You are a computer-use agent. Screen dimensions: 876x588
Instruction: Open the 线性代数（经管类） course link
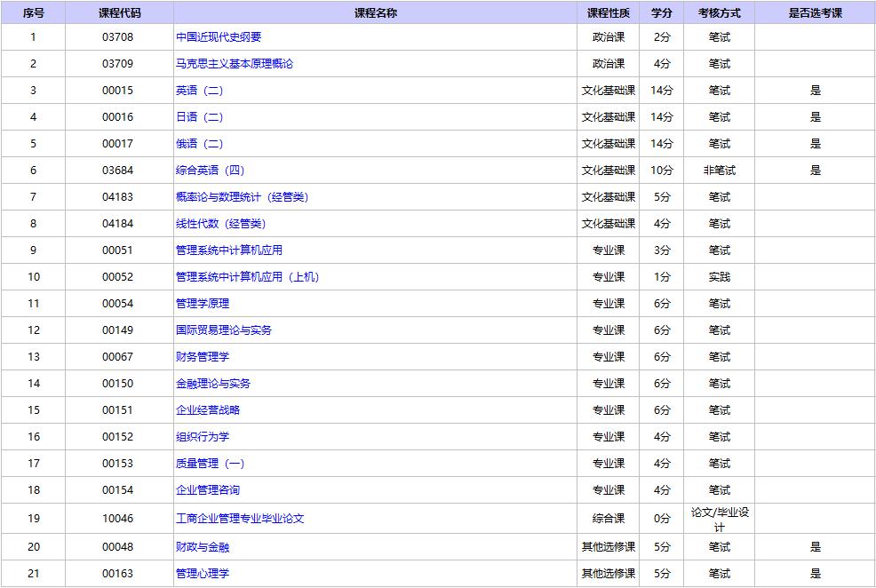pyautogui.click(x=220, y=223)
